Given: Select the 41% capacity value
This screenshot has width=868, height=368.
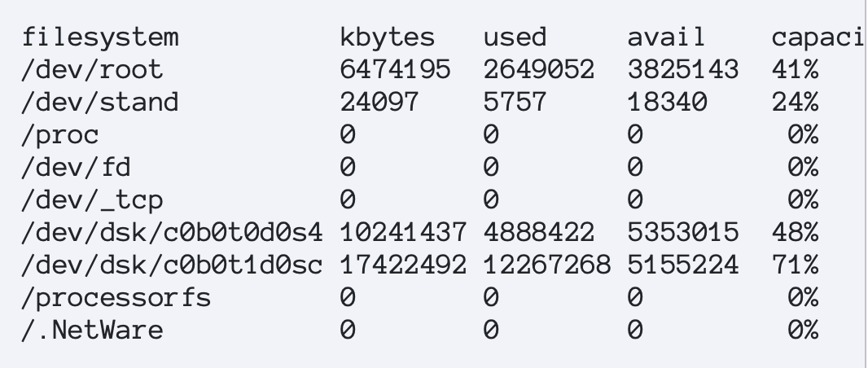Looking at the screenshot, I should click(795, 70).
